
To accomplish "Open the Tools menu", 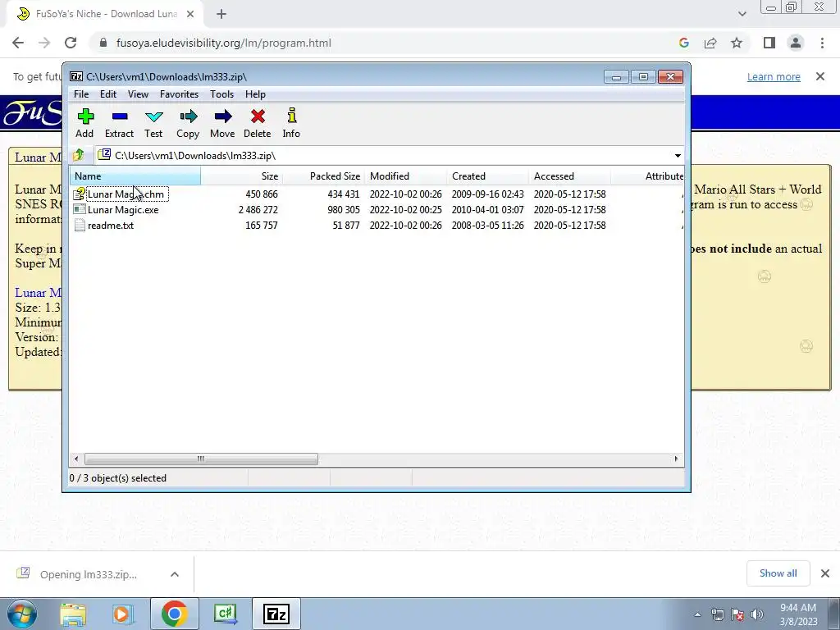I will tap(221, 94).
